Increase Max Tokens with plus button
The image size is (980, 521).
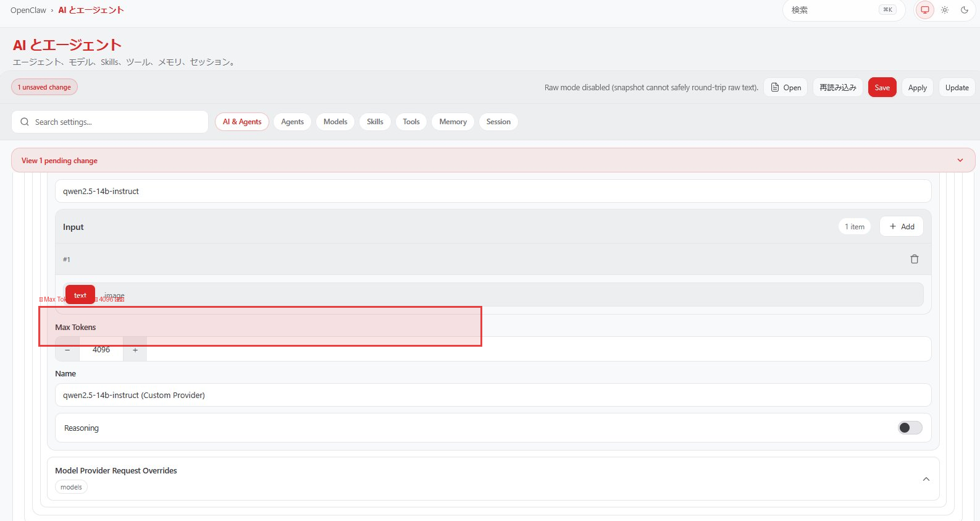pyautogui.click(x=135, y=350)
